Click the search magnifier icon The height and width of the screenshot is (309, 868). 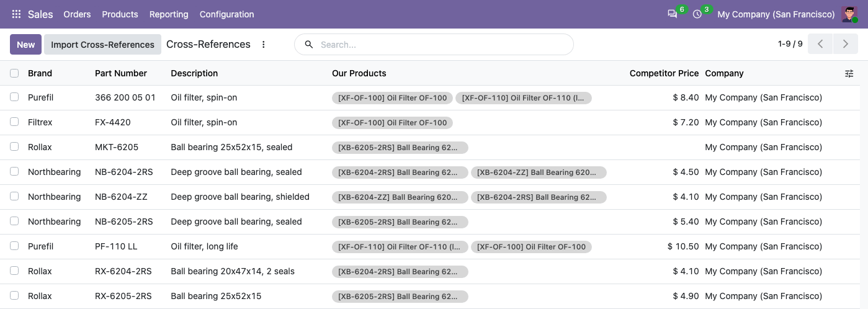point(308,45)
